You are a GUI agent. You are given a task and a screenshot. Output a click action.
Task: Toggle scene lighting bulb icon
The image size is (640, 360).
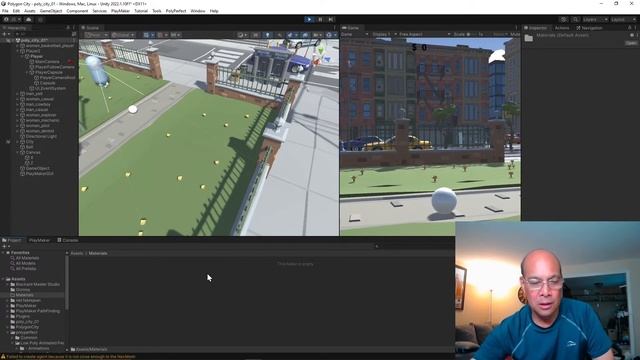pyautogui.click(x=267, y=35)
